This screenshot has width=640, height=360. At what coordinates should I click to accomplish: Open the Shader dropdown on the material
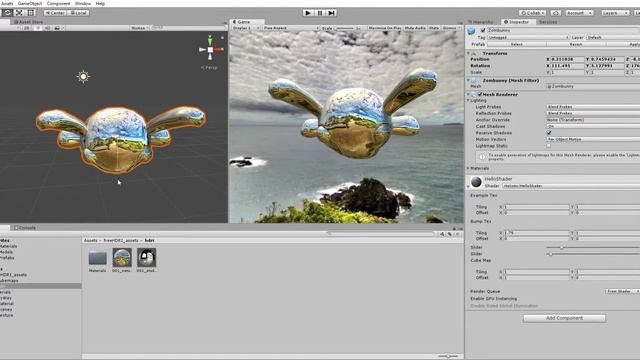571,186
